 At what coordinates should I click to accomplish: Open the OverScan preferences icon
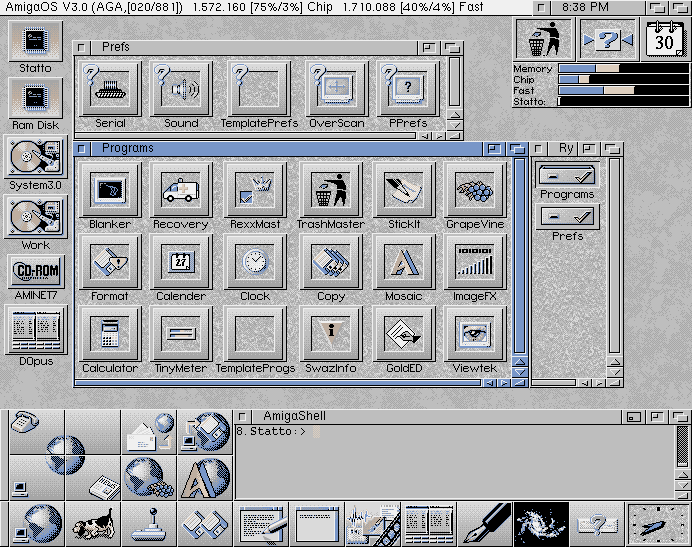click(337, 89)
